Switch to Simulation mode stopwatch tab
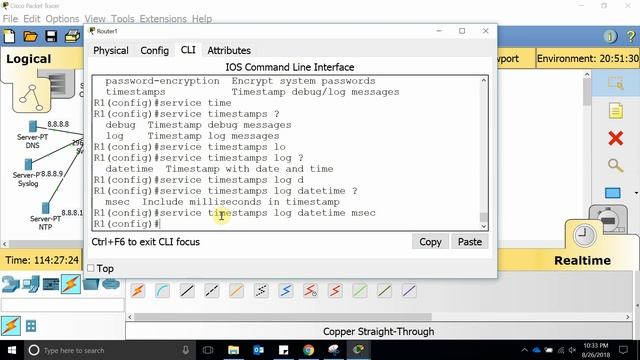 [608, 219]
